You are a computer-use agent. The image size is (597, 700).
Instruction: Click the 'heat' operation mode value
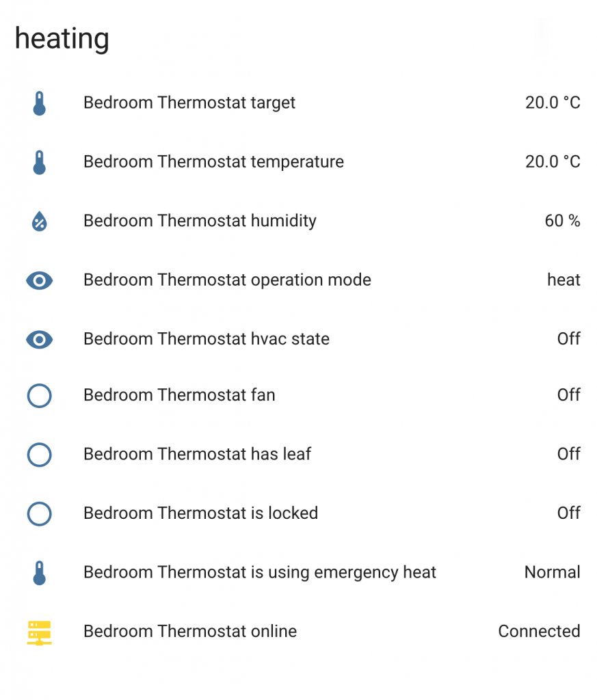[x=563, y=280]
